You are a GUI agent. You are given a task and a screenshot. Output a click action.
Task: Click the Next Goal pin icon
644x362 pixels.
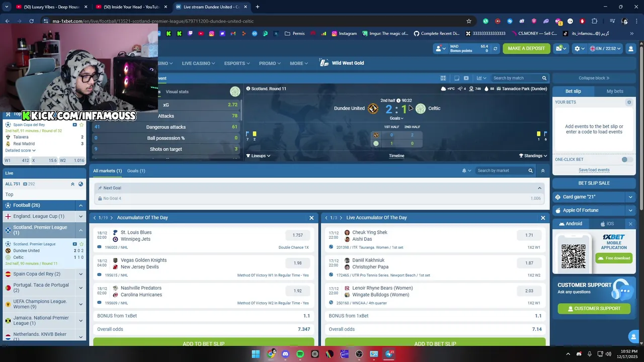[x=100, y=188]
